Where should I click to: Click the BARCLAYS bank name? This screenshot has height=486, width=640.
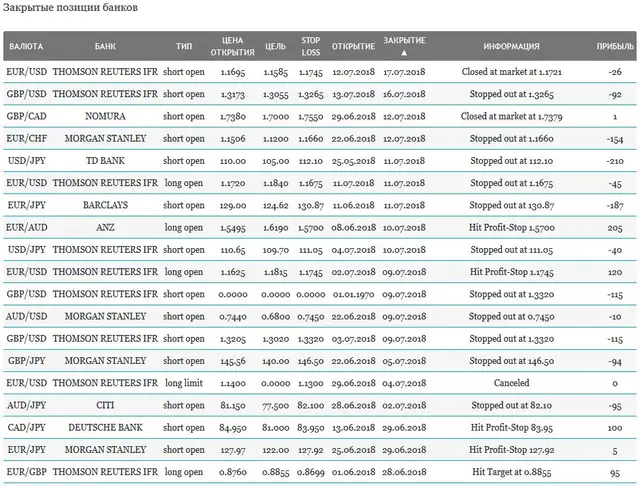(105, 205)
